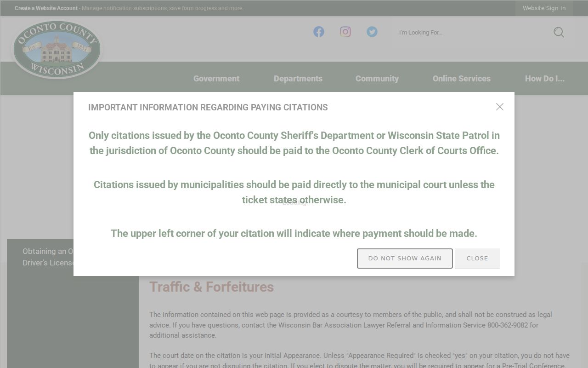Open the Online Services menu
588x368 pixels.
462,79
